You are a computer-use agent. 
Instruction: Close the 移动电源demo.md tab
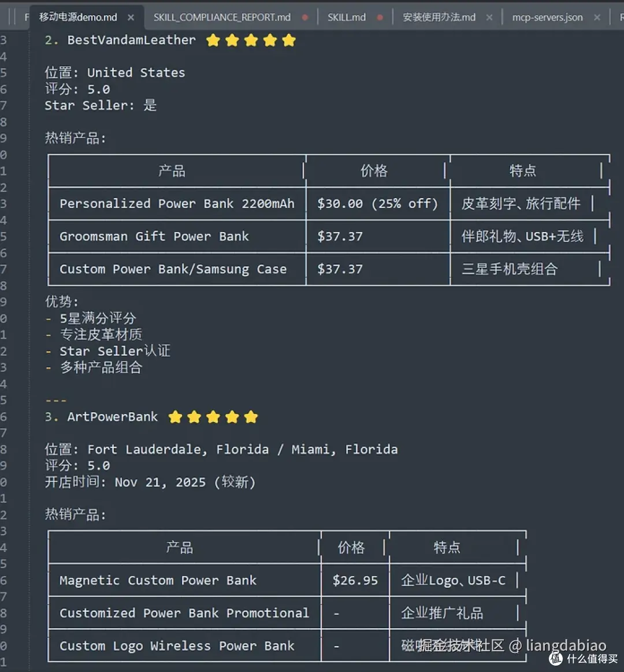click(131, 17)
